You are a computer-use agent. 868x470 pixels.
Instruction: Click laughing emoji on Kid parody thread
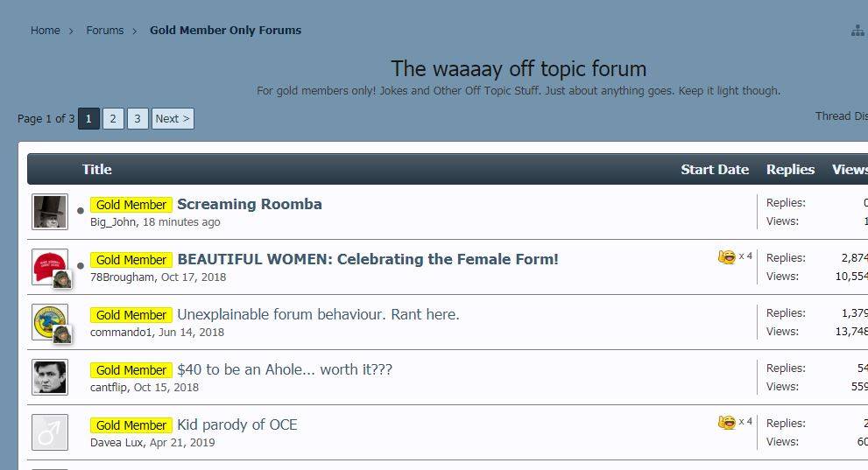click(726, 422)
